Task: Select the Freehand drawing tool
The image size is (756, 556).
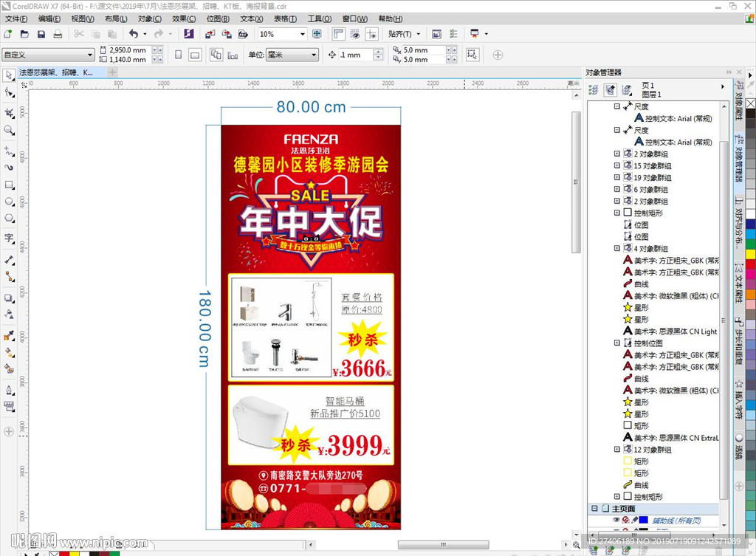Action: [x=9, y=151]
